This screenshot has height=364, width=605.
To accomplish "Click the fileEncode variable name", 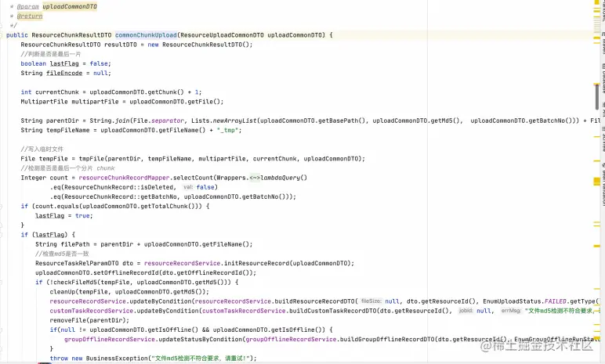I will [x=64, y=74].
